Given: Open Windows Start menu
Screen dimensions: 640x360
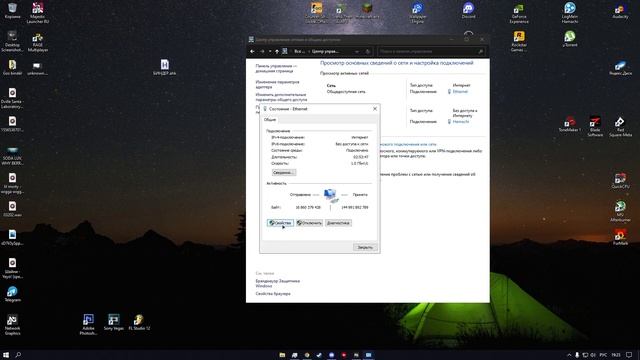Looking at the screenshot, I should [6, 355].
